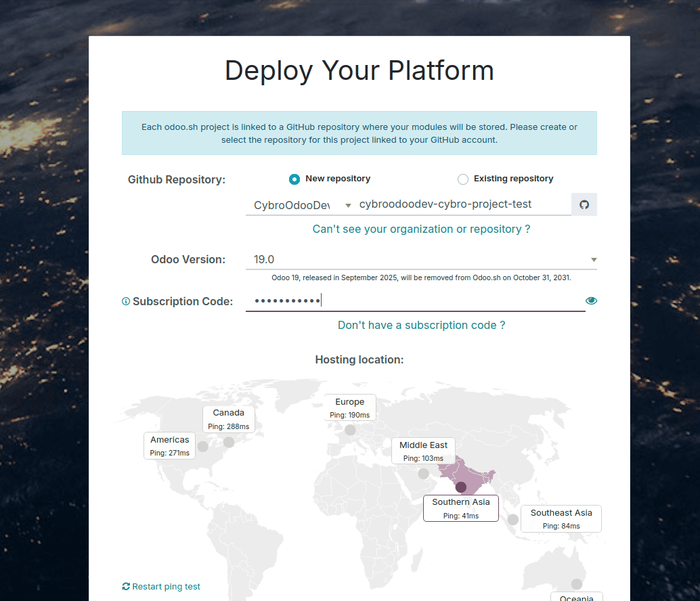700x601 pixels.
Task: Click the Europe map marker dot
Action: click(350, 430)
